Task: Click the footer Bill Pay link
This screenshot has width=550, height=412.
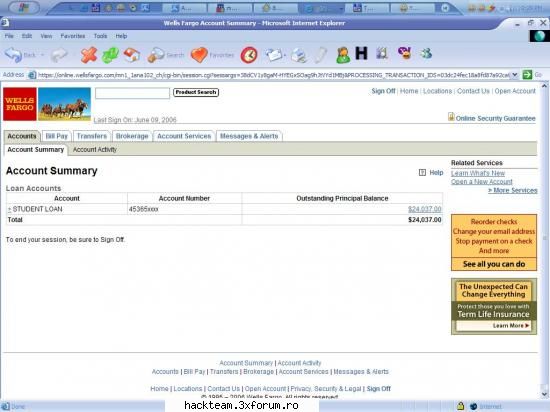Action: tap(194, 372)
